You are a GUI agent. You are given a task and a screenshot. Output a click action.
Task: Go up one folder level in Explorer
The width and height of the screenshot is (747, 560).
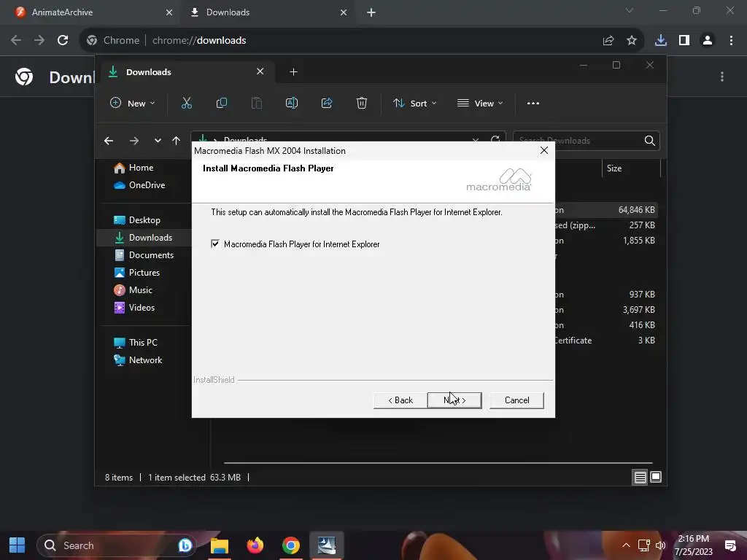pyautogui.click(x=177, y=141)
